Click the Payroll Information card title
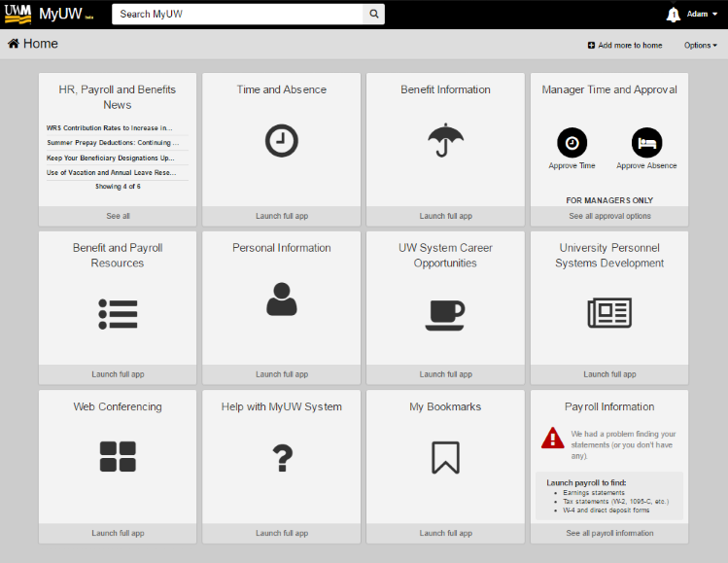Image resolution: width=728 pixels, height=563 pixels. click(609, 406)
